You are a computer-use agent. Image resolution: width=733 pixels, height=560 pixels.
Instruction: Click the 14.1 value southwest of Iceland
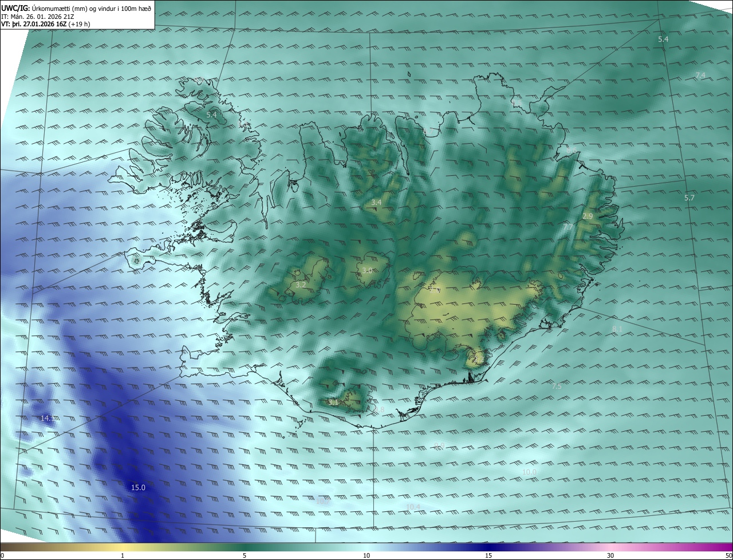coord(48,419)
